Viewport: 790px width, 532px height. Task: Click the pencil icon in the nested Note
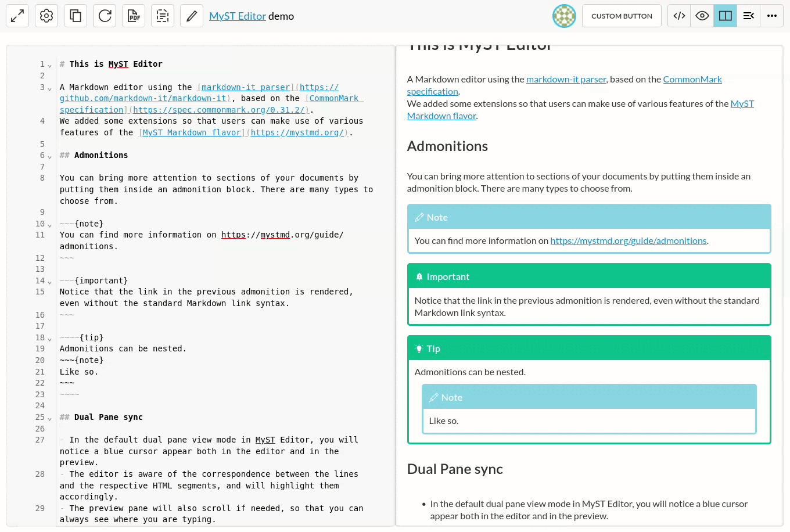pos(433,397)
